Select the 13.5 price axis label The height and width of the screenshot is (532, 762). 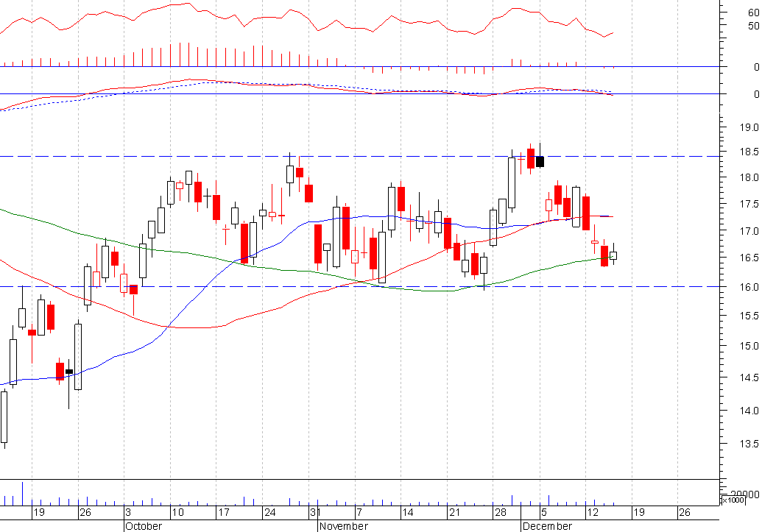(749, 444)
